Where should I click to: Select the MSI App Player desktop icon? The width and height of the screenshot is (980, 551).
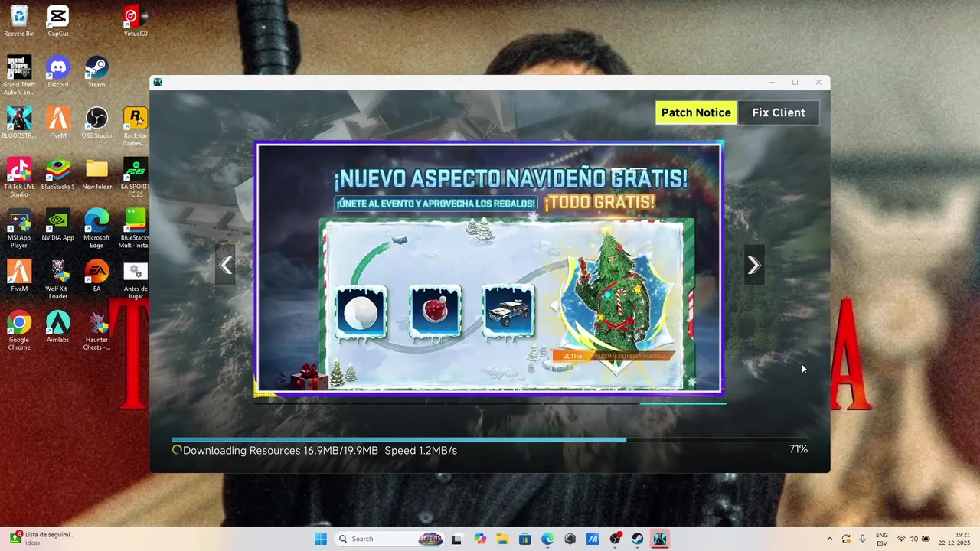pyautogui.click(x=19, y=228)
